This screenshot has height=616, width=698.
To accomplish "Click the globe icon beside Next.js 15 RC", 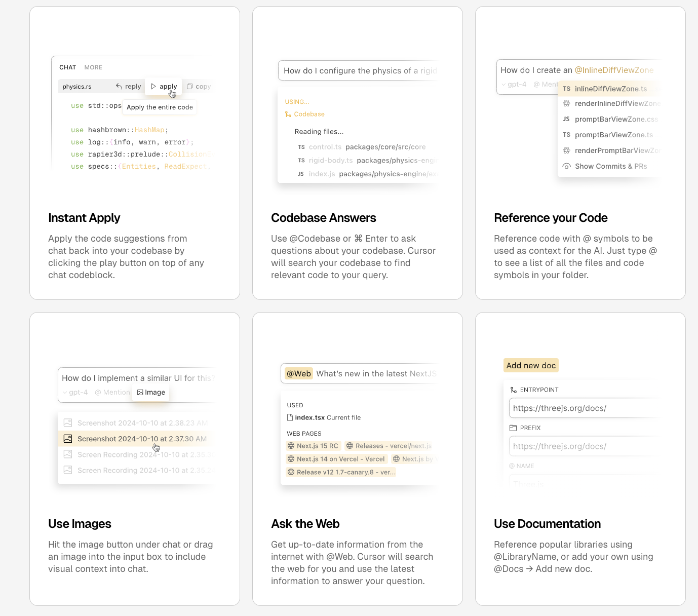I will pos(290,446).
